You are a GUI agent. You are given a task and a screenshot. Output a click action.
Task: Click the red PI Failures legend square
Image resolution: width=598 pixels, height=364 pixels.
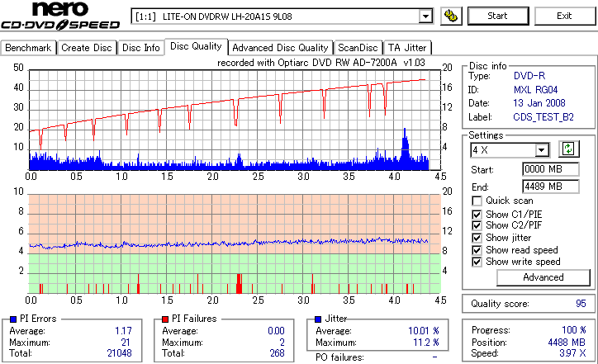165,319
